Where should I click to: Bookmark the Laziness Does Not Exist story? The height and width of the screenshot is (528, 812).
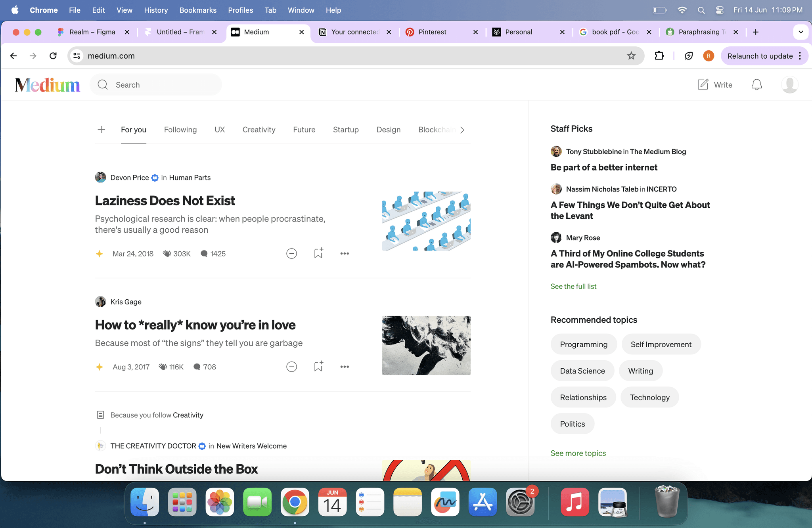coord(318,253)
